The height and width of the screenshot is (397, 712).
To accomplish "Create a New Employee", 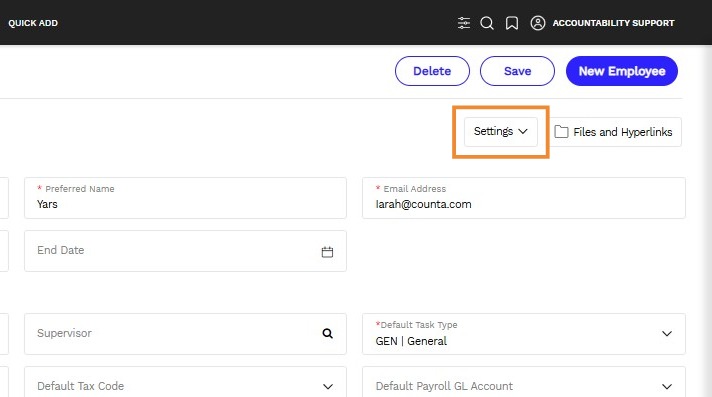I will tap(622, 71).
